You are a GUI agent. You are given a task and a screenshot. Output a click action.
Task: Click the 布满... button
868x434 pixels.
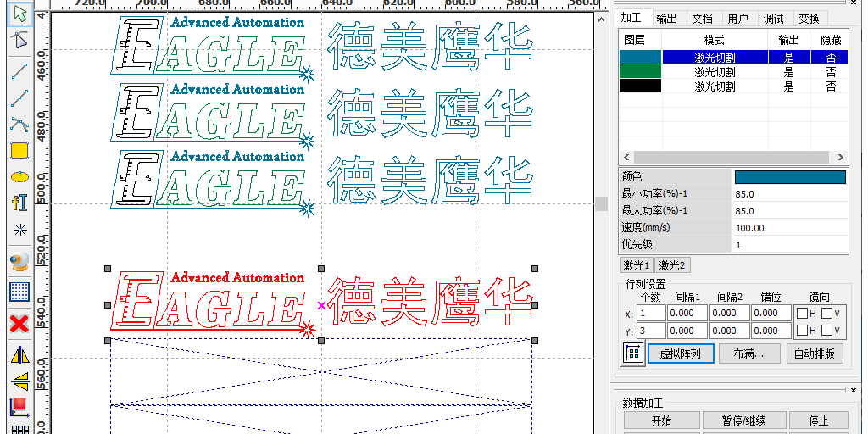tap(749, 353)
